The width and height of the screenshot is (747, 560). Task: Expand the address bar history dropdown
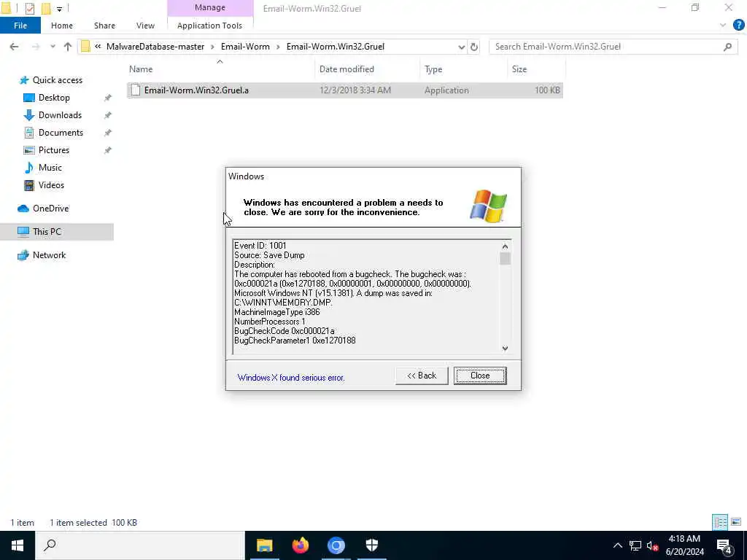click(x=461, y=47)
